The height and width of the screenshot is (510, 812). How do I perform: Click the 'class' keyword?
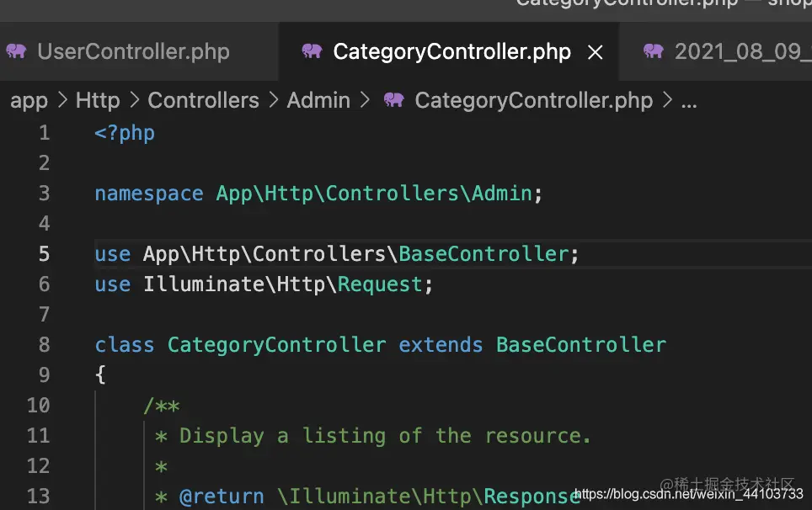point(125,345)
